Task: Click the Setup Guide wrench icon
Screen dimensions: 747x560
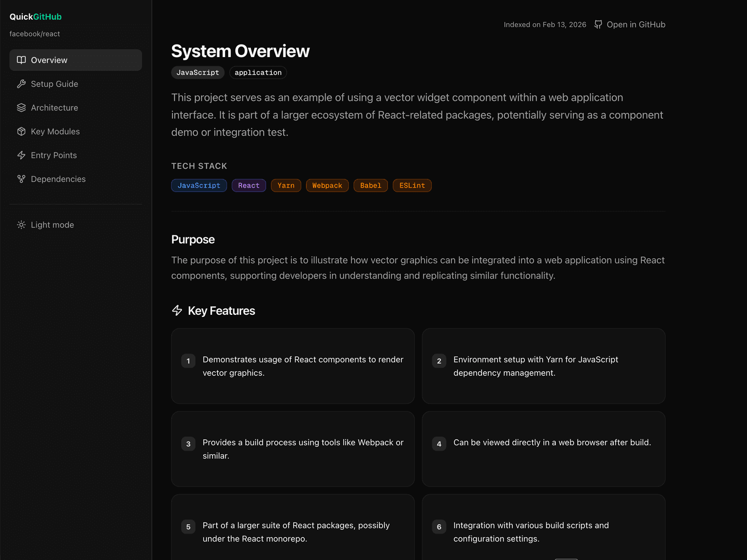Action: (x=21, y=83)
